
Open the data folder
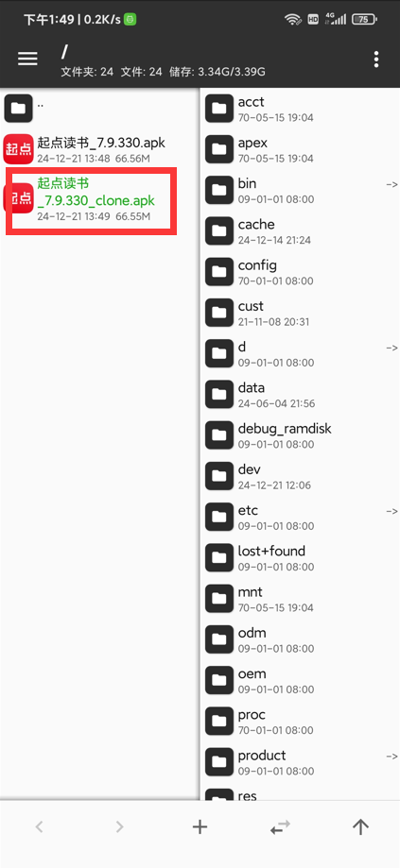[300, 394]
